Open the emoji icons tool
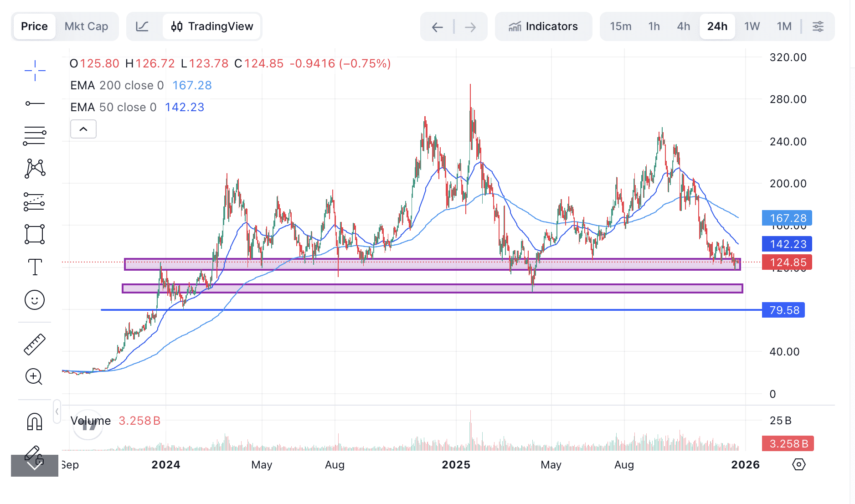Viewport: 855px width, 504px height. 35,300
